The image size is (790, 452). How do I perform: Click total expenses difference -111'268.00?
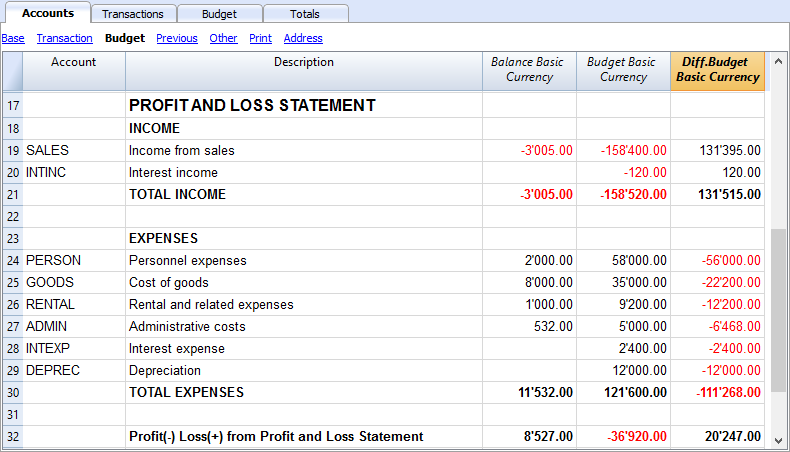(x=717, y=393)
